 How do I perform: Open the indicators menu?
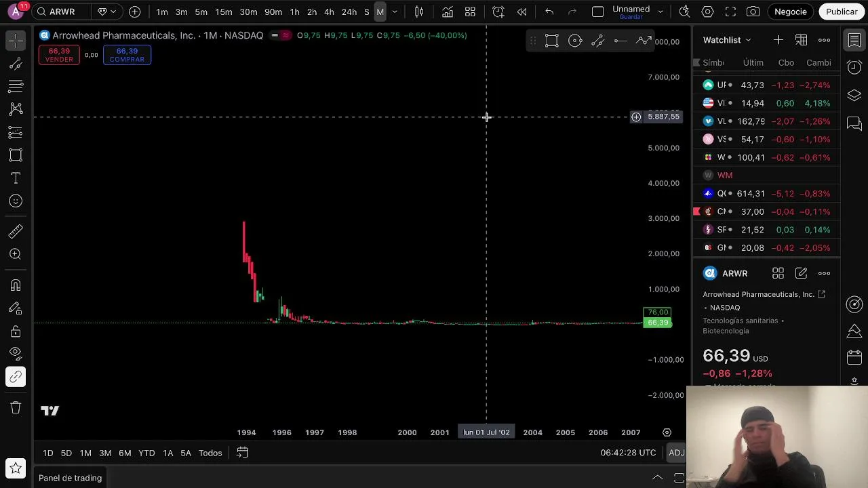pyautogui.click(x=448, y=12)
